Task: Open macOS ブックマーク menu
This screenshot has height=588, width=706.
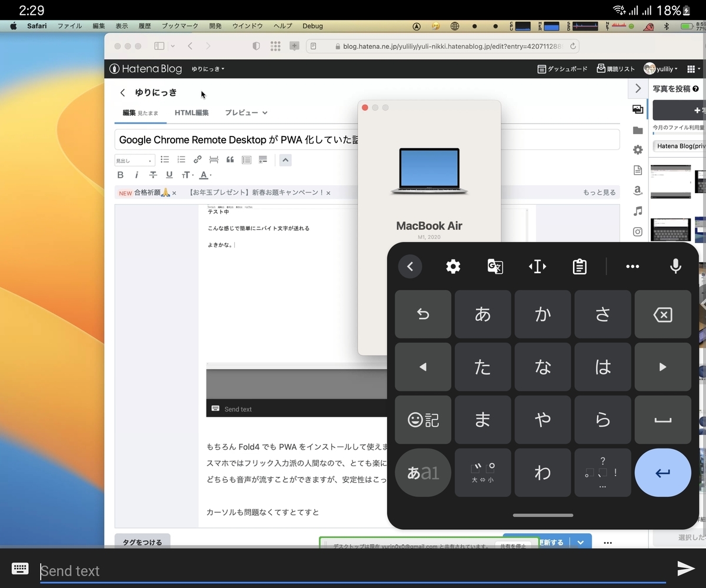Action: click(180, 26)
